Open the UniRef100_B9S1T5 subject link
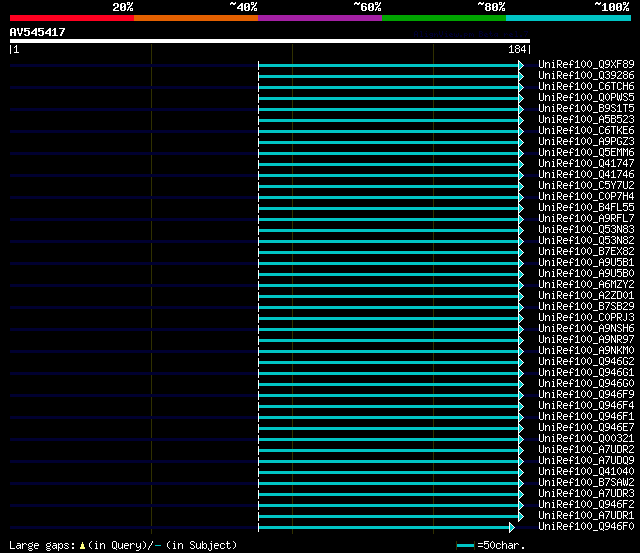Image resolution: width=640 pixels, height=553 pixels. [x=586, y=109]
